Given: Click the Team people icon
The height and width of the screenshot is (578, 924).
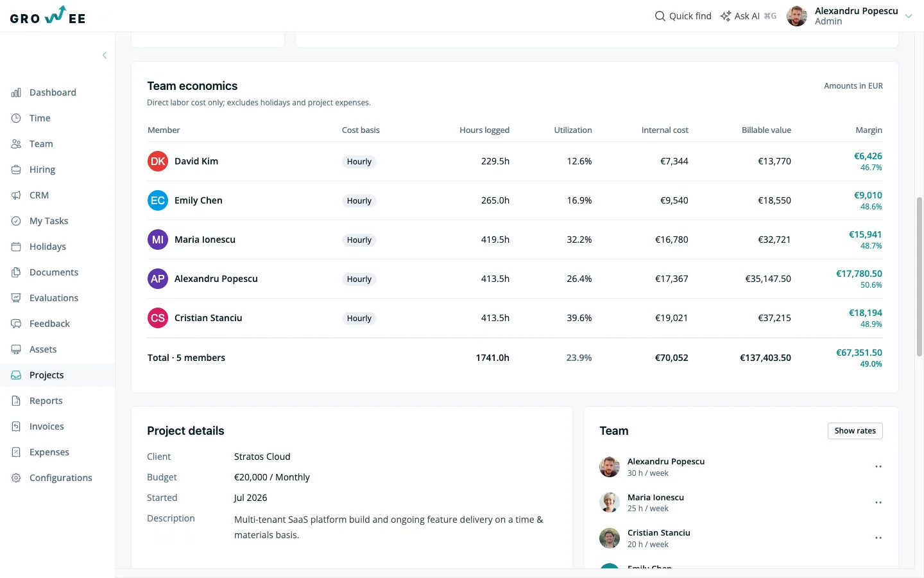Looking at the screenshot, I should pos(16,144).
